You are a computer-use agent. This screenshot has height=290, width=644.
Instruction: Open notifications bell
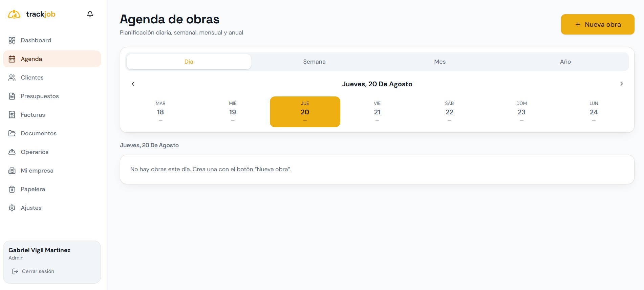click(90, 14)
